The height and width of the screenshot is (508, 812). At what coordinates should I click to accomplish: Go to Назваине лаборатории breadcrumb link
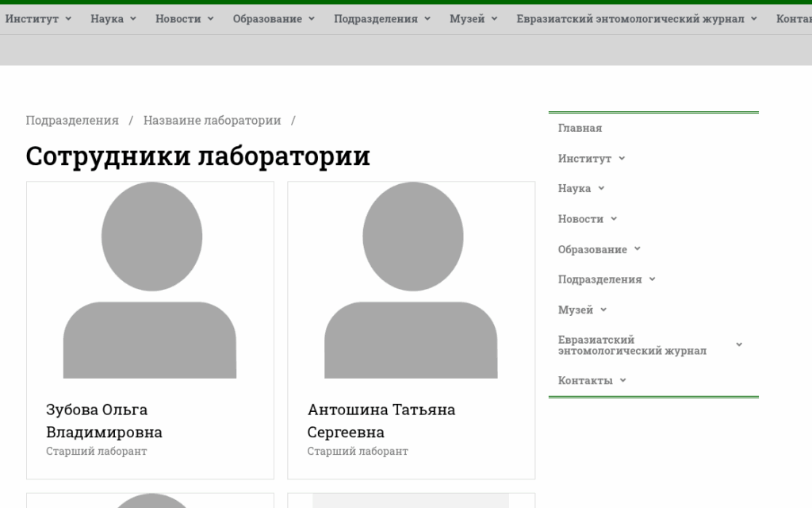coord(212,121)
